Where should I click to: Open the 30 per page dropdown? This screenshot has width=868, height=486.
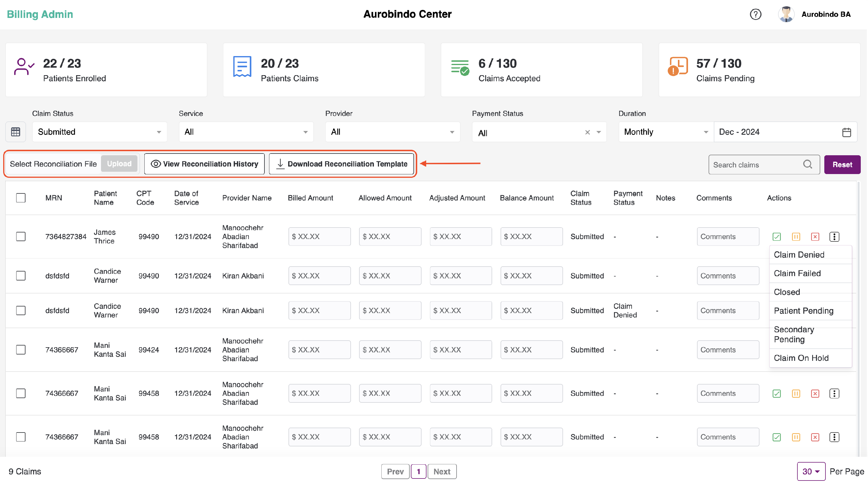811,472
